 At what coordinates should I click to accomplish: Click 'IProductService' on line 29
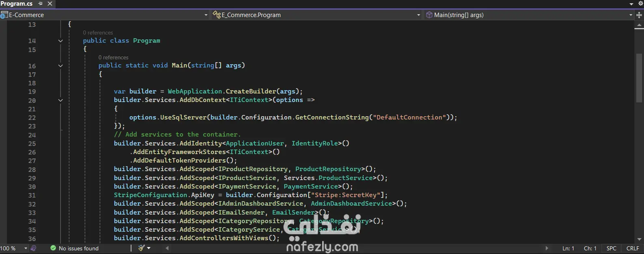pos(247,178)
